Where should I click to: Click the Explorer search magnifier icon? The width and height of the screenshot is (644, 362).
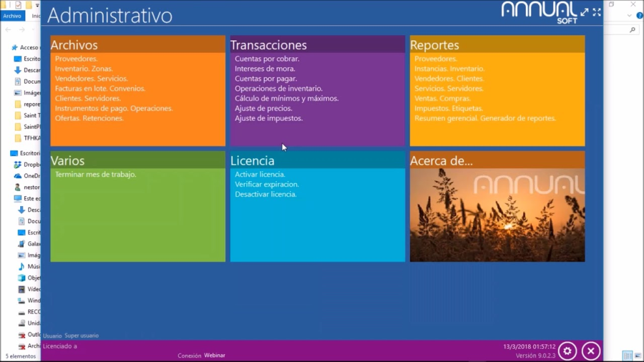633,30
